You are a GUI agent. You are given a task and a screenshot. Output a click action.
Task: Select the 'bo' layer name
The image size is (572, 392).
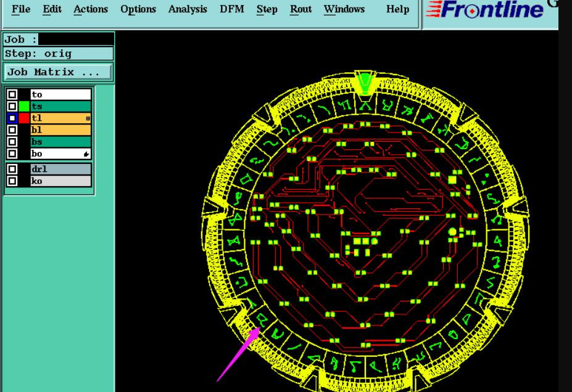click(x=60, y=153)
